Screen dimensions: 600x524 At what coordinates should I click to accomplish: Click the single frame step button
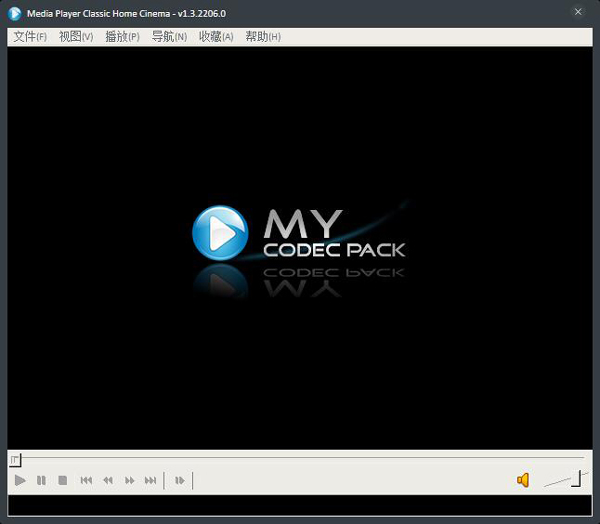pos(179,480)
